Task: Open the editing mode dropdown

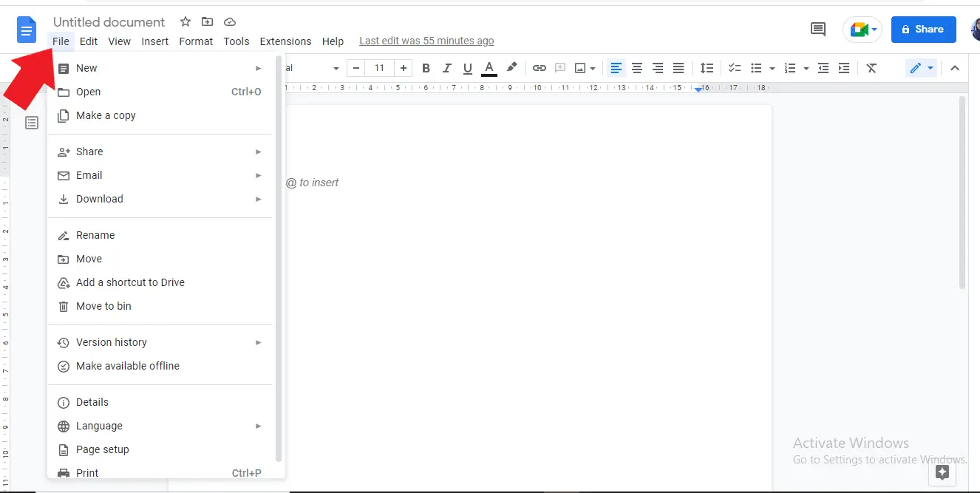Action: pyautogui.click(x=921, y=67)
